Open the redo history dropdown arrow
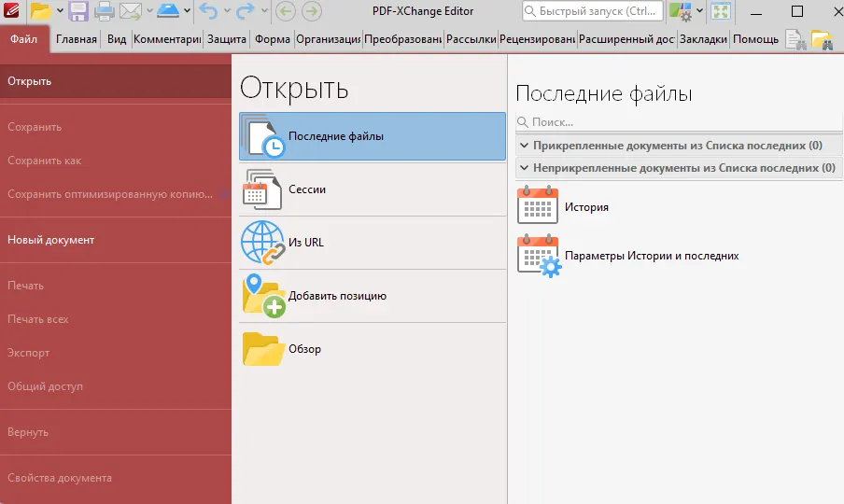This screenshot has height=504, width=844. click(264, 11)
